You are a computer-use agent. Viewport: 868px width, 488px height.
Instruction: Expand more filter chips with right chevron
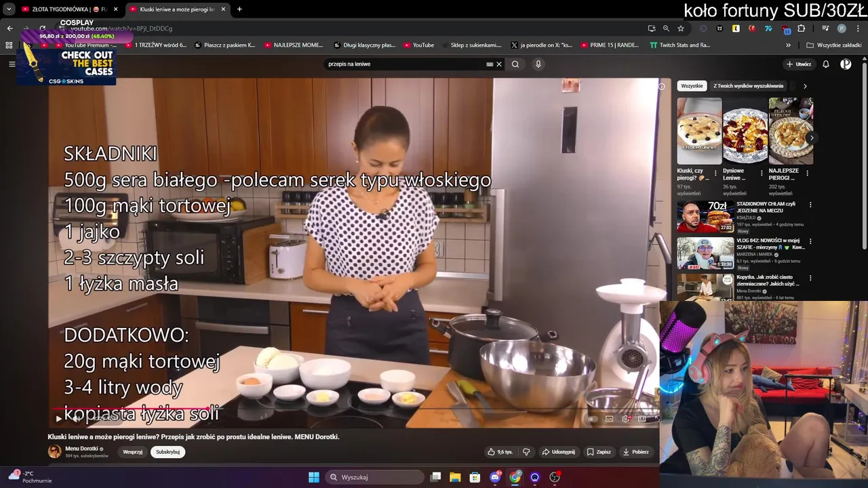coord(805,86)
